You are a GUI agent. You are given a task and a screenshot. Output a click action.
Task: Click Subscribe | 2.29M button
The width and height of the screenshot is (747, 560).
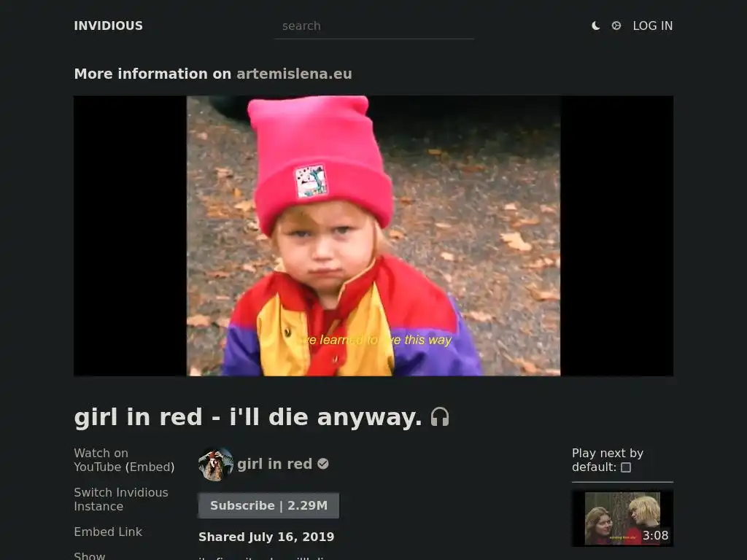268,505
